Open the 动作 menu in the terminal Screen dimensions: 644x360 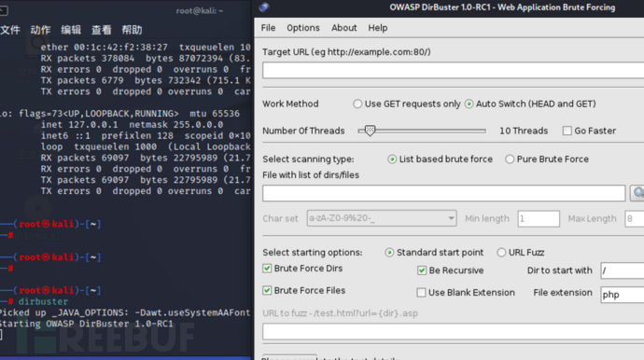(40, 30)
